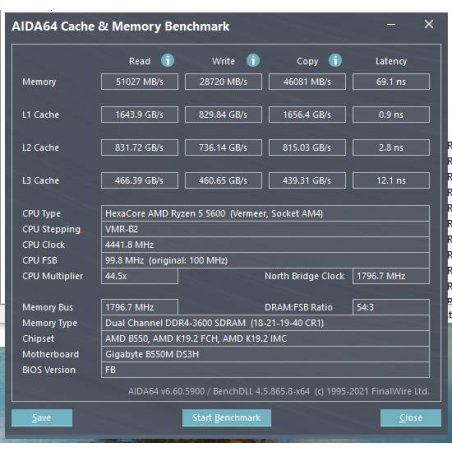
Task: Click the Memory Bus label
Action: tap(48, 308)
